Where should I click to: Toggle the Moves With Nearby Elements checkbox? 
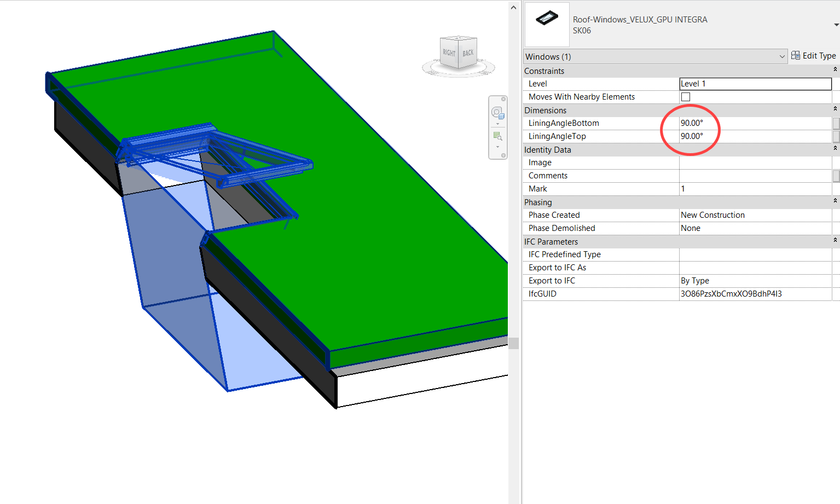[x=685, y=96]
